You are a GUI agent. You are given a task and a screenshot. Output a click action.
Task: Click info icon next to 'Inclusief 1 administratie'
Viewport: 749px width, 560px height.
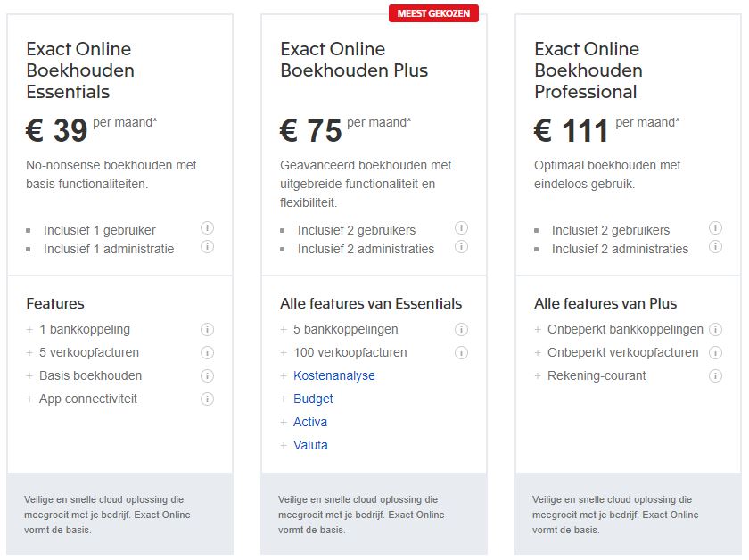[207, 247]
